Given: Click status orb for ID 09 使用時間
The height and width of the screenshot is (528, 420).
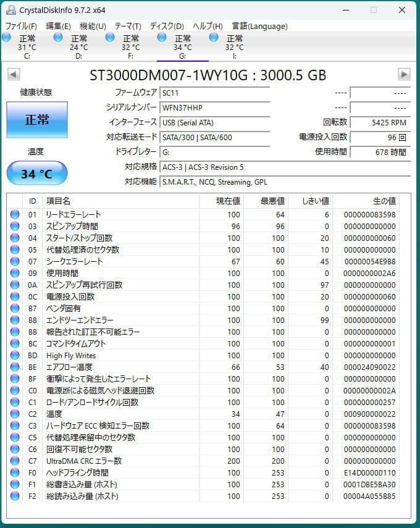Looking at the screenshot, I should pos(15,273).
